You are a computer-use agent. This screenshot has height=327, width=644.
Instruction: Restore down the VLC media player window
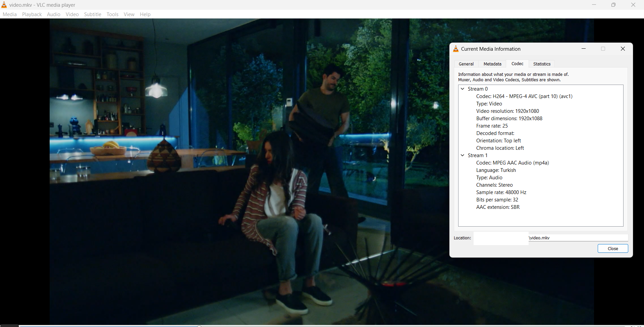tap(613, 5)
